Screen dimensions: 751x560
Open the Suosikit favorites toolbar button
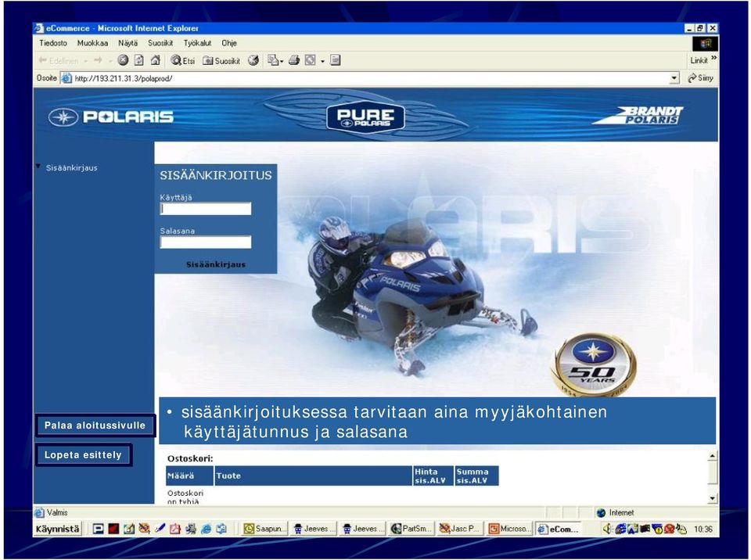pyautogui.click(x=221, y=60)
